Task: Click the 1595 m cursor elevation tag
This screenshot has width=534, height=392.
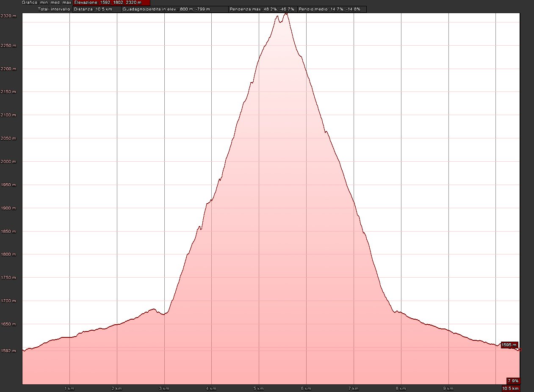Action: pyautogui.click(x=509, y=345)
